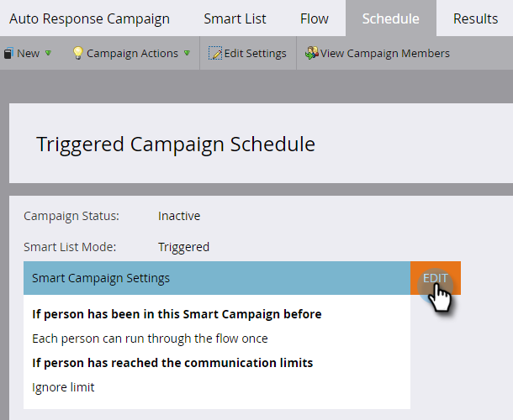Click the Campaign Actions lightbulb icon
The width and height of the screenshot is (513, 420).
coord(78,53)
